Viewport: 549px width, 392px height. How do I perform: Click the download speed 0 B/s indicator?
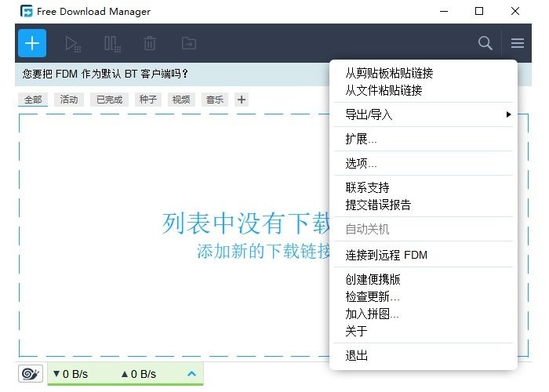click(x=71, y=374)
